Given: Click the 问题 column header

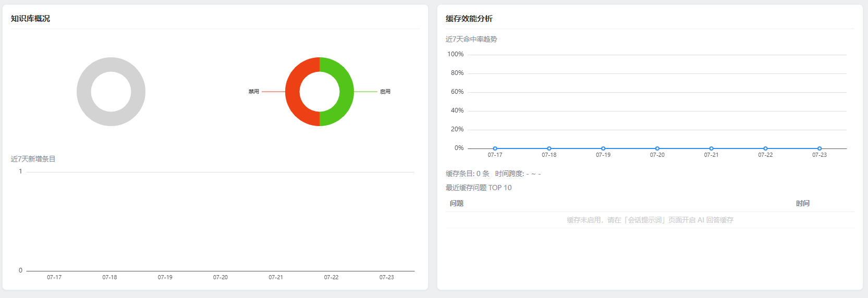Looking at the screenshot, I should (x=457, y=204).
